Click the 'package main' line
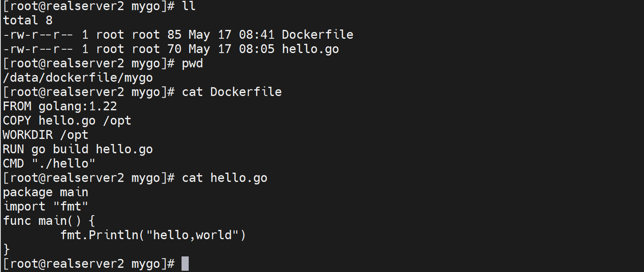 click(45, 192)
